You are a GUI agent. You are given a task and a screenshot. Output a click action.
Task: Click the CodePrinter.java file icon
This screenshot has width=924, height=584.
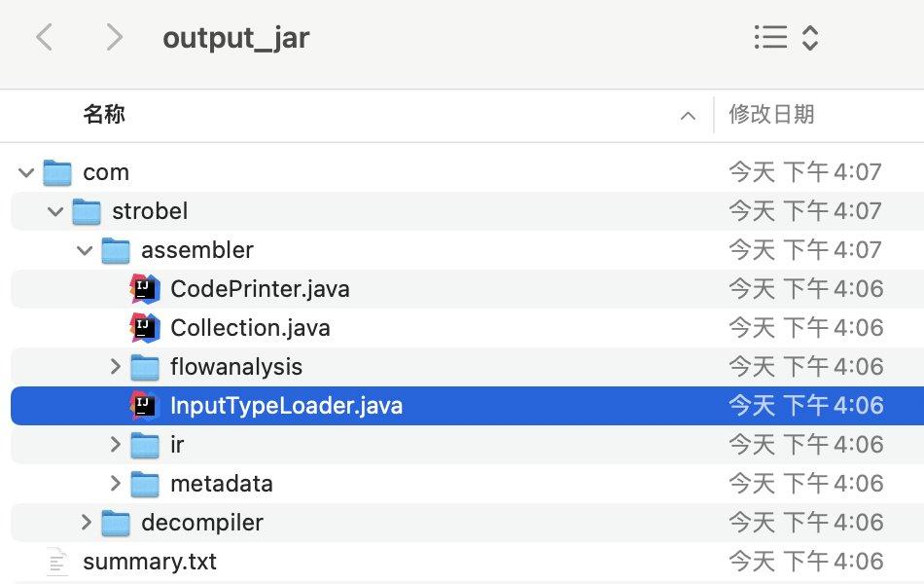click(x=144, y=289)
